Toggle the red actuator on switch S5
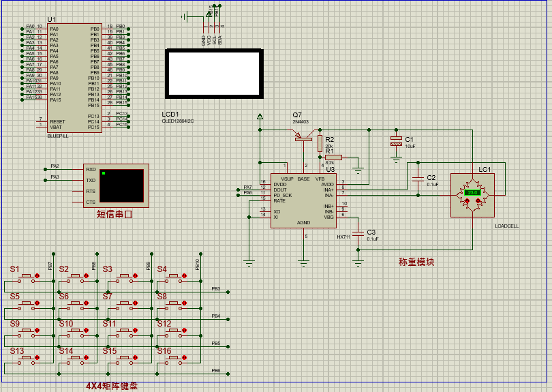 click(37, 303)
